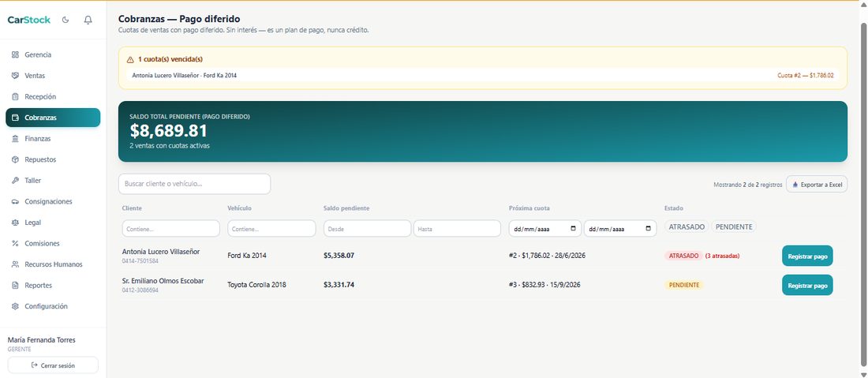Click the Cobranzas wallet icon
This screenshot has height=378, width=868.
click(x=16, y=118)
